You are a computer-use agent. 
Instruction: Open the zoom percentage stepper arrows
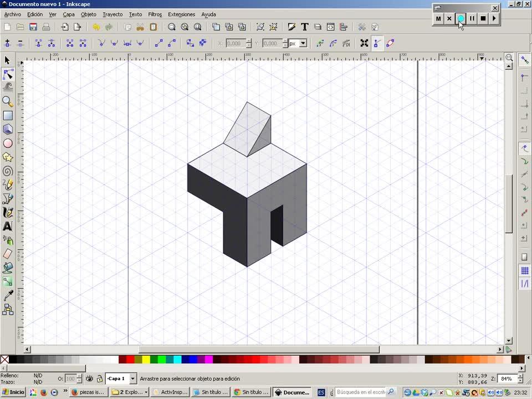pyautogui.click(x=520, y=379)
